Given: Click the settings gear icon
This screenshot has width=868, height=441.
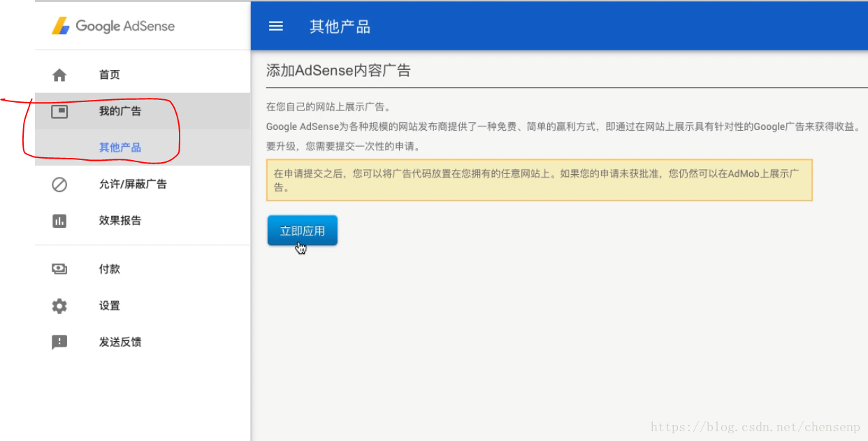Looking at the screenshot, I should [x=59, y=306].
